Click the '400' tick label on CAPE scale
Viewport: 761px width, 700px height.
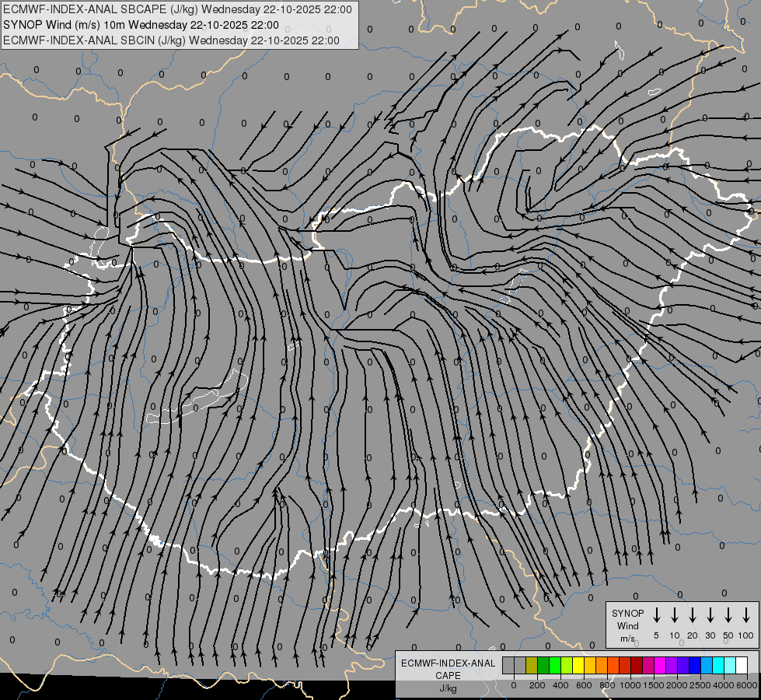point(560,685)
